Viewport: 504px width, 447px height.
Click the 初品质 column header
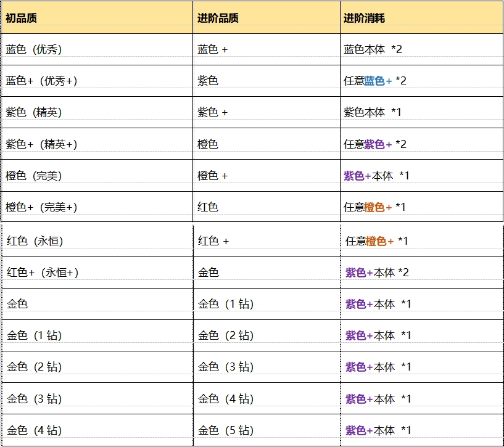pyautogui.click(x=22, y=18)
